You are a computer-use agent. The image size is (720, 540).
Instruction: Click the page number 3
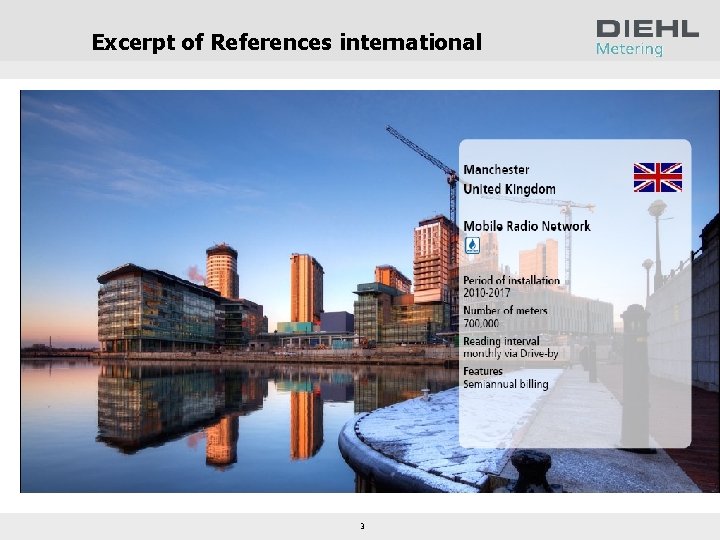pos(362,526)
